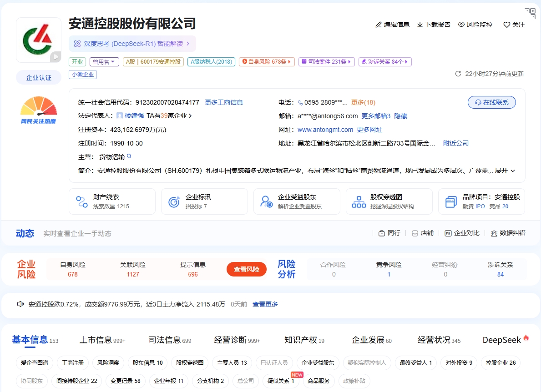Select 股东信息 10 chip
The image size is (541, 392).
pyautogui.click(x=148, y=363)
